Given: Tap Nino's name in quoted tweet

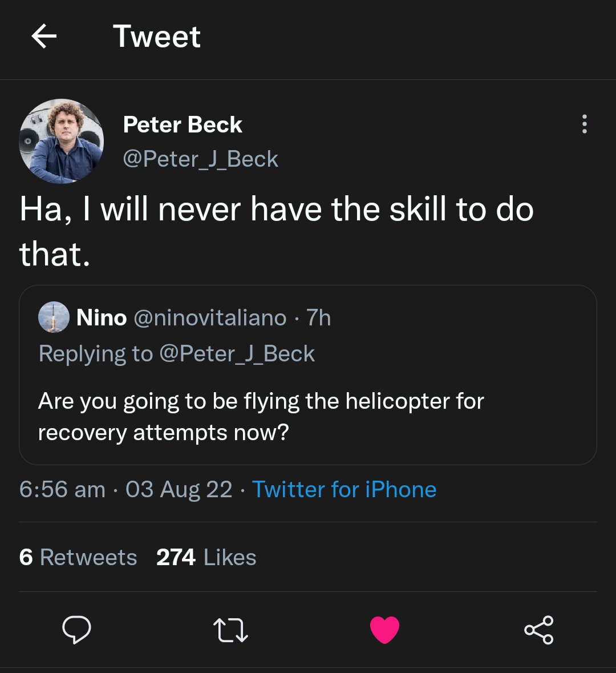Looking at the screenshot, I should (102, 317).
